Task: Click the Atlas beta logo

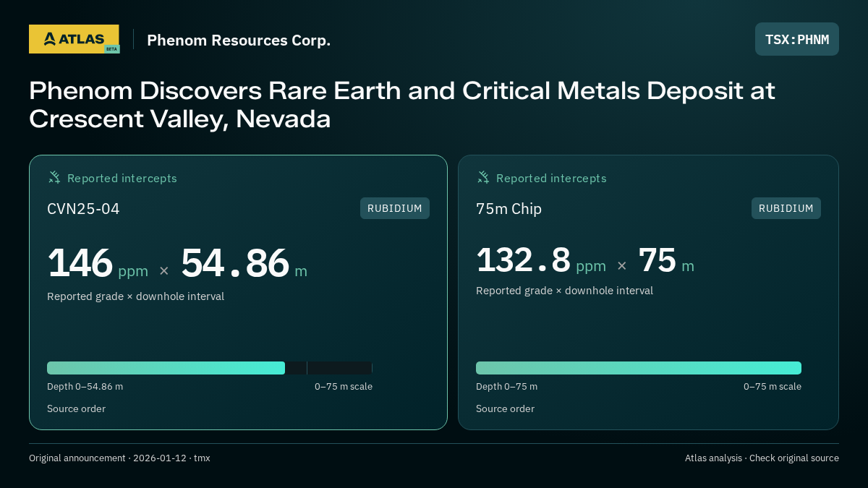Action: coord(74,39)
